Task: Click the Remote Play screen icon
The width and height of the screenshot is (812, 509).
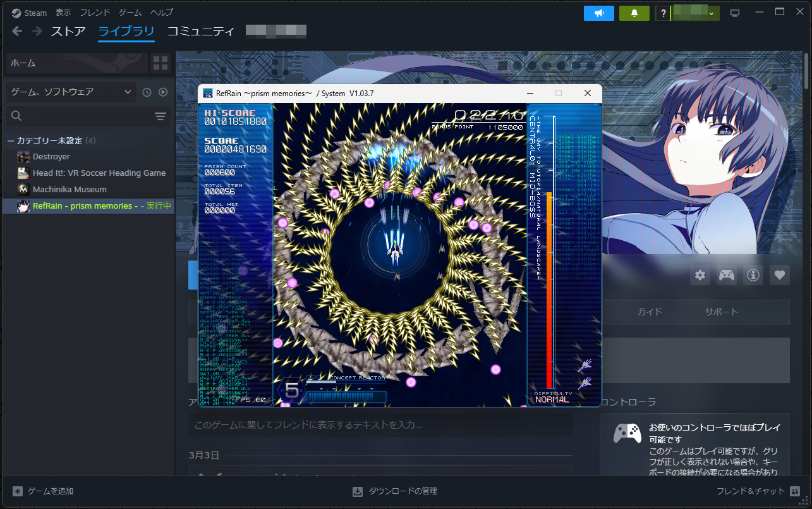Action: (734, 12)
